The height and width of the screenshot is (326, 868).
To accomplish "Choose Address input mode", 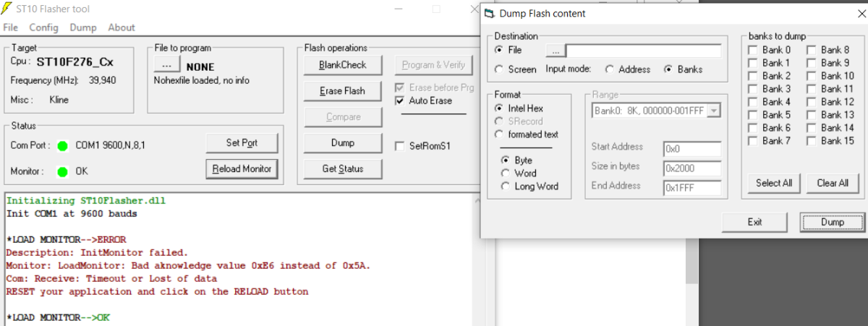I will (610, 69).
